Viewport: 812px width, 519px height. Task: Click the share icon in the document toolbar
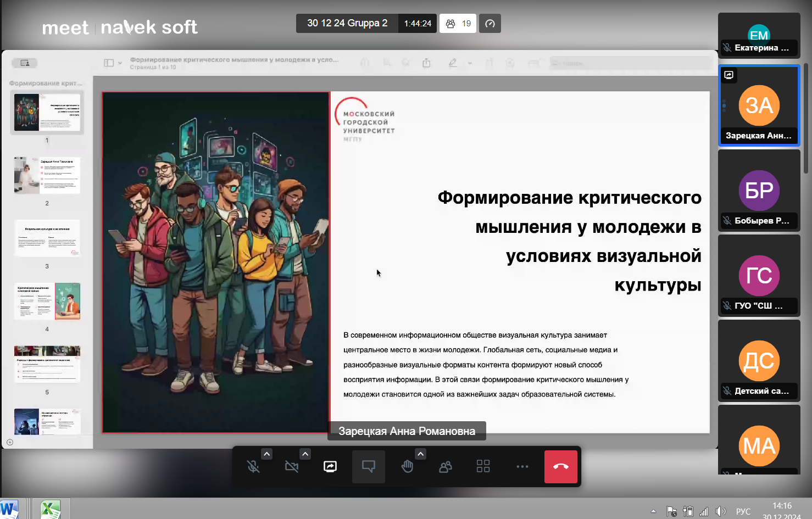pos(426,63)
